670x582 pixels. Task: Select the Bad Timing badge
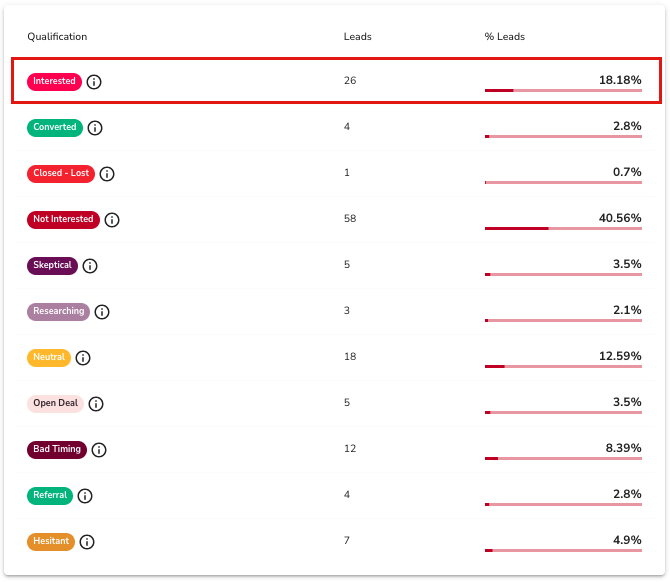pos(57,449)
